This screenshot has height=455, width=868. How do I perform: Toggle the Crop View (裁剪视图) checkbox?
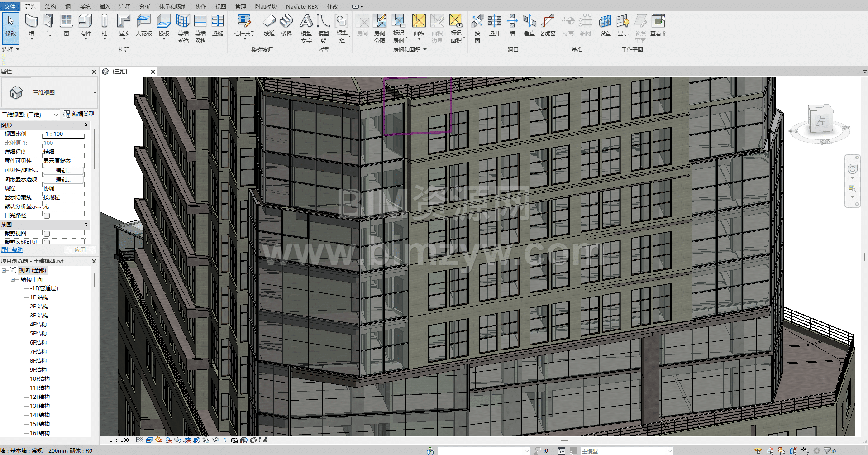coord(47,234)
